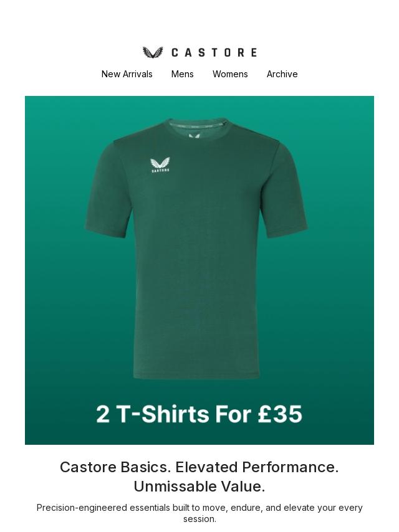Click the word 'session.' in the description
This screenshot has width=399, height=532.
point(199,519)
